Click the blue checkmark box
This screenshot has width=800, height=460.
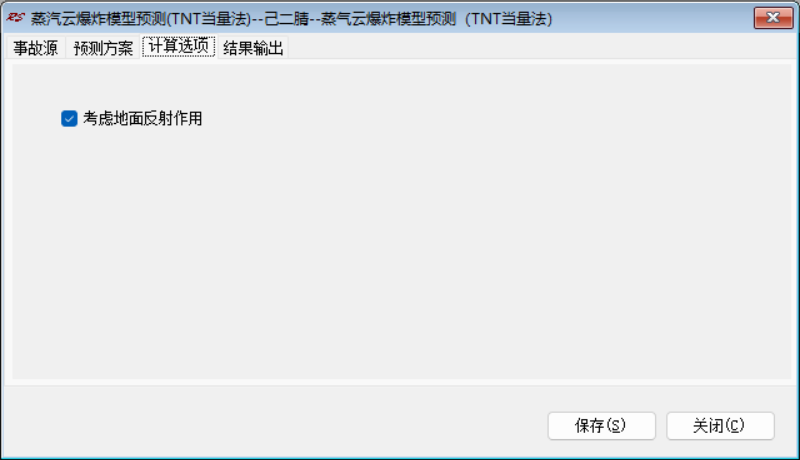click(x=69, y=118)
